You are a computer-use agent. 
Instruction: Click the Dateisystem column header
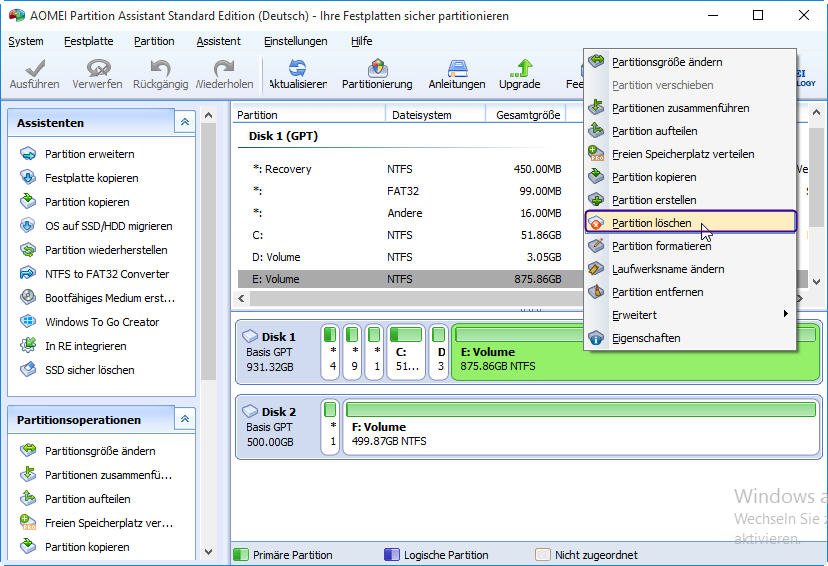pyautogui.click(x=436, y=115)
